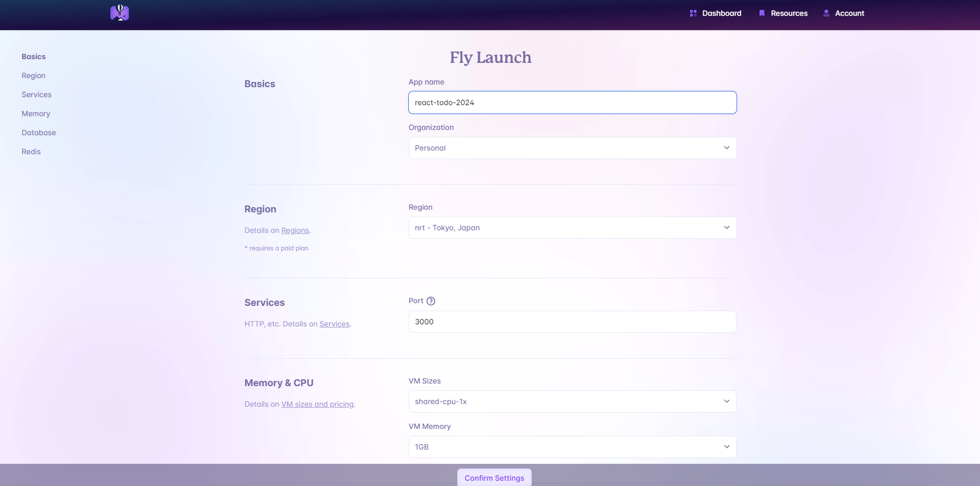The height and width of the screenshot is (486, 980).
Task: Click the Confirm Settings button
Action: pos(494,478)
